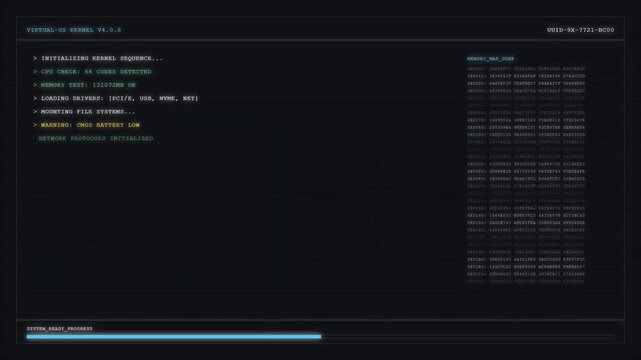Click the INITIALIZING KERNEL SEQUENCE line

coord(98,58)
